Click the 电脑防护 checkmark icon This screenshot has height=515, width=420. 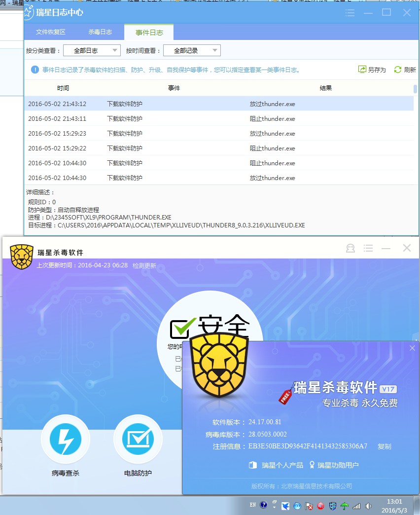click(138, 439)
